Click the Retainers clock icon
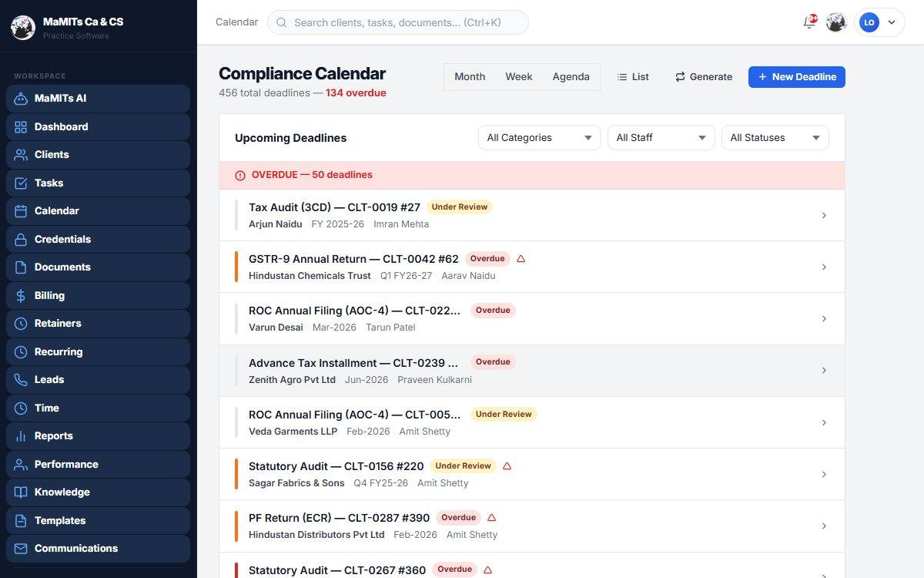 coord(21,324)
